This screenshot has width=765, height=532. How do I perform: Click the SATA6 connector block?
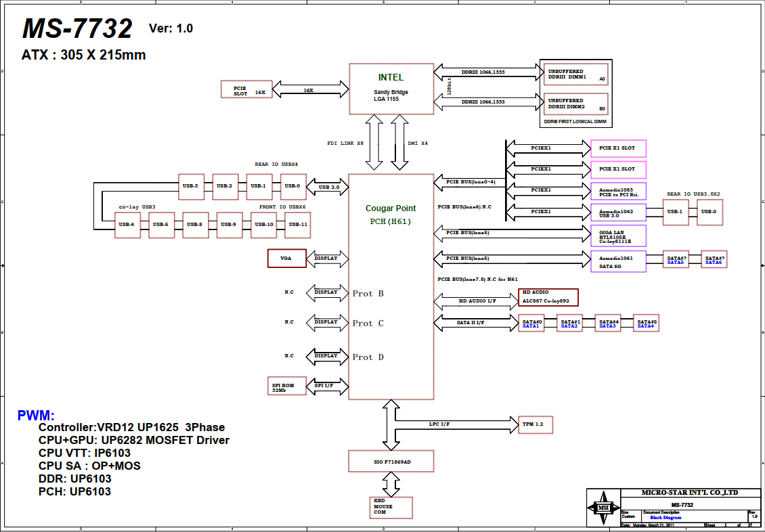click(715, 259)
